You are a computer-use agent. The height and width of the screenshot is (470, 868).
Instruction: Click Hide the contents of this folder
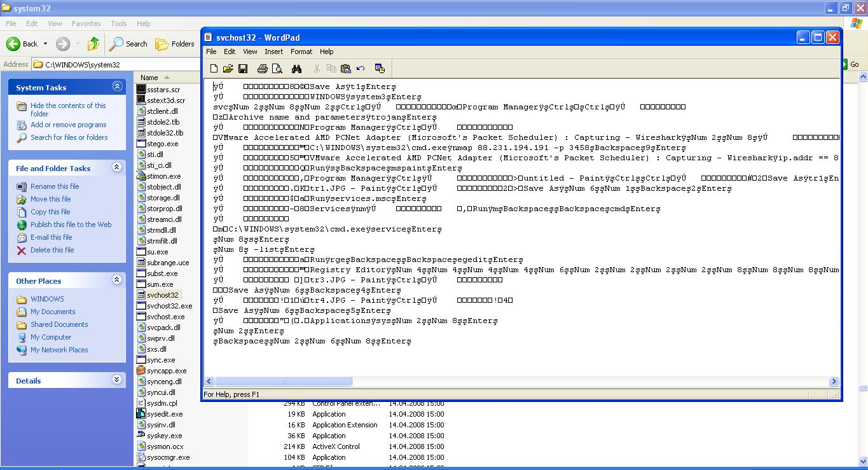(68, 109)
